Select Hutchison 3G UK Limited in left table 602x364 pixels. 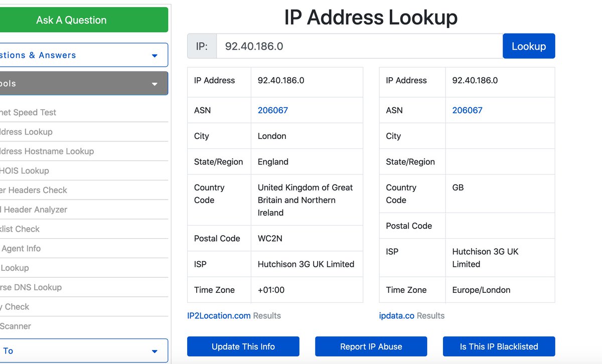point(306,264)
